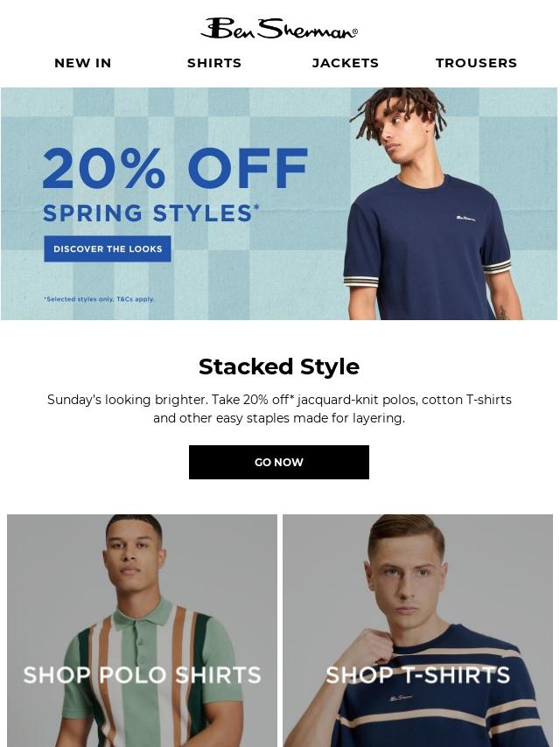Click the small logo on striped T-shirt

coord(400,698)
